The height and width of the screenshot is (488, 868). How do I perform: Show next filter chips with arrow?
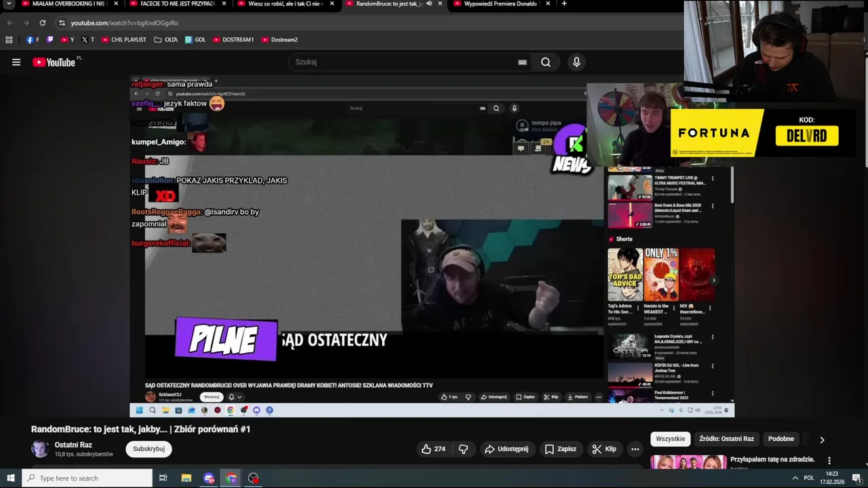coord(822,440)
